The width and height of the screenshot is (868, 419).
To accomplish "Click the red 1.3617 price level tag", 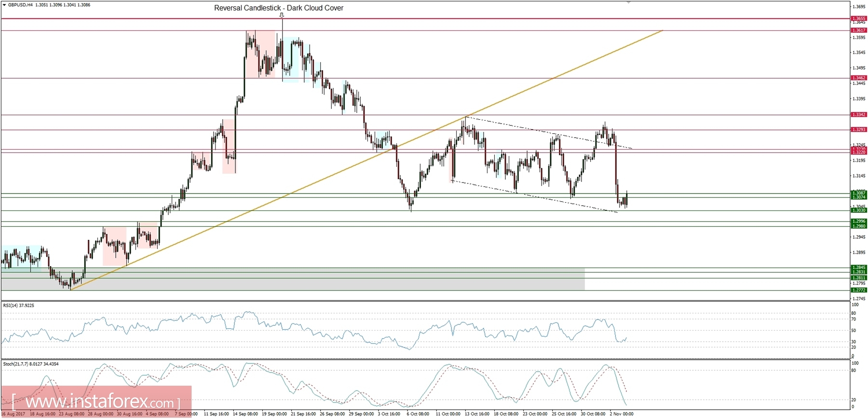I will 859,30.
